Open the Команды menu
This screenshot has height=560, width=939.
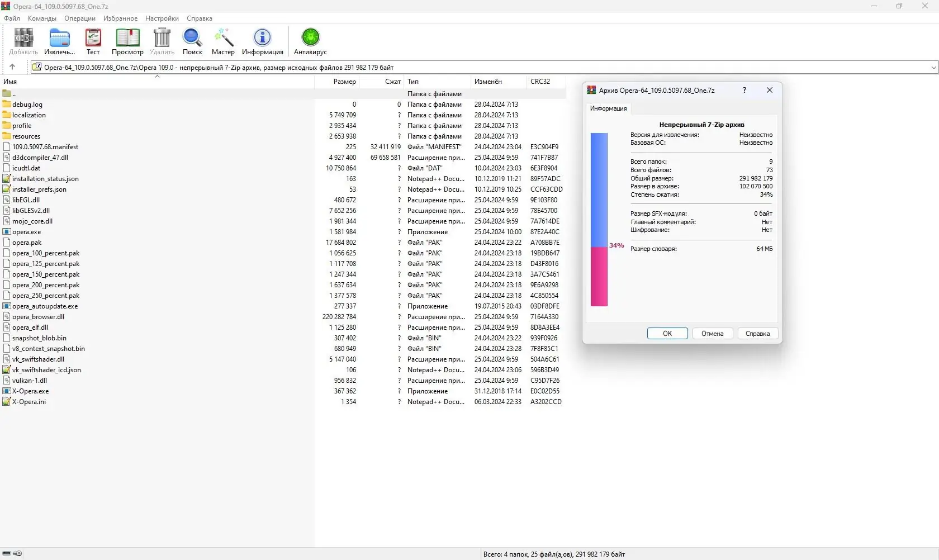tap(42, 18)
